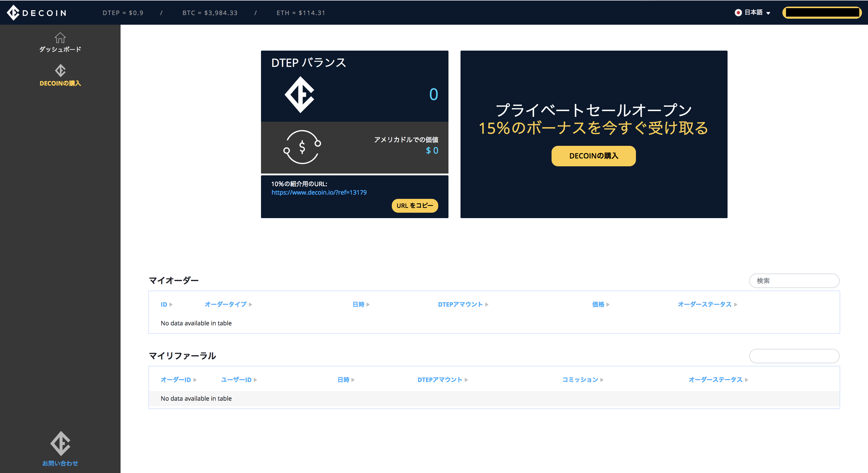The width and height of the screenshot is (868, 473).
Task: Click the DTEP balance value 0
Action: click(433, 94)
